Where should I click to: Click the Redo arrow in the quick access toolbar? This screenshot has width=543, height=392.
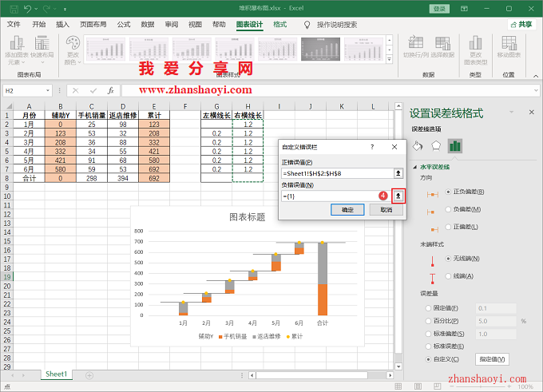[46, 9]
